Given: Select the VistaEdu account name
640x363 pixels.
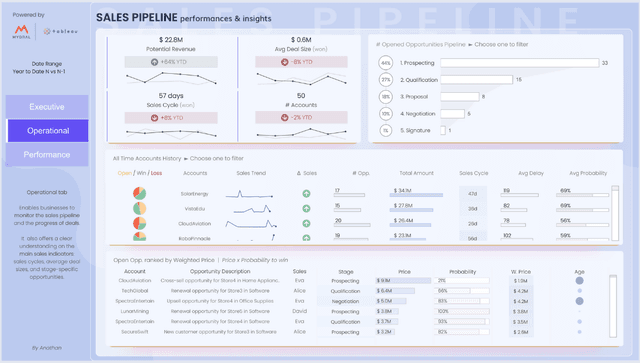Looking at the screenshot, I should [195, 209].
